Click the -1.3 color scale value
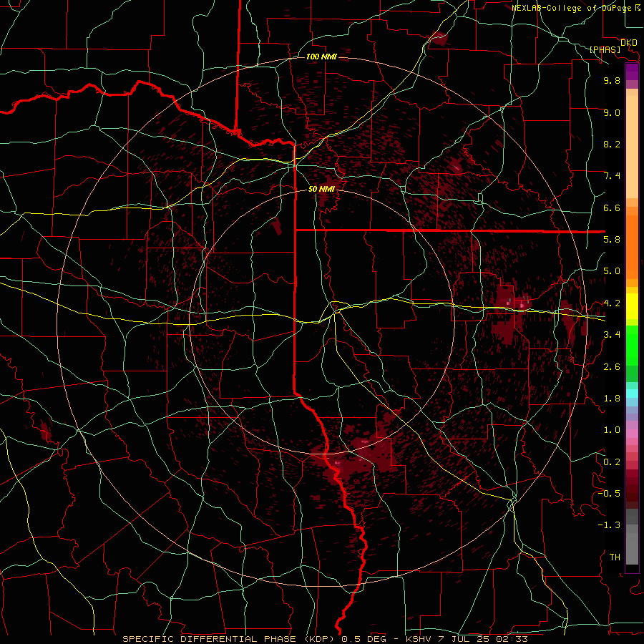Viewport: 644px width, 644px height. click(609, 525)
